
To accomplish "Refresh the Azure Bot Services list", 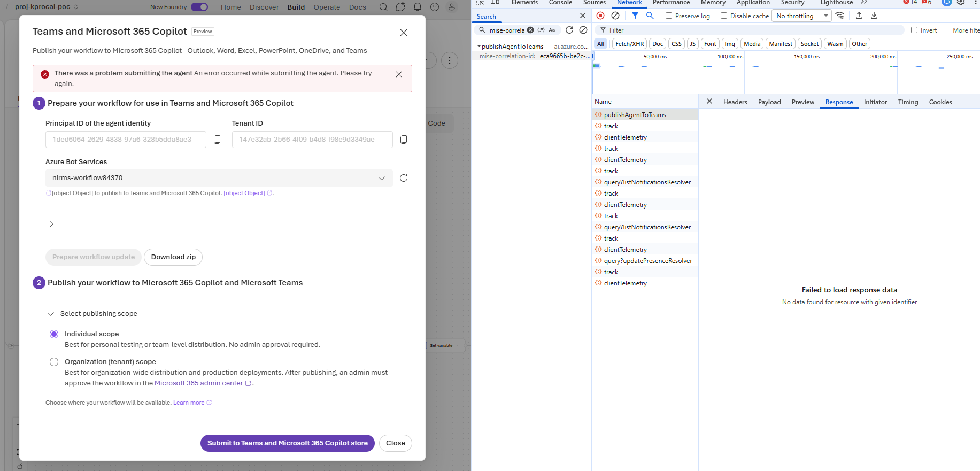I will coord(404,178).
